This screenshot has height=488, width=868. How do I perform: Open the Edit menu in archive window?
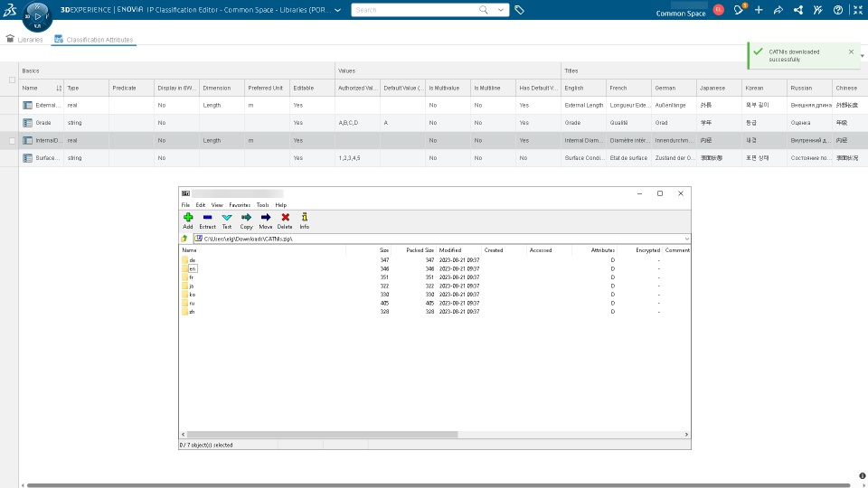click(201, 205)
